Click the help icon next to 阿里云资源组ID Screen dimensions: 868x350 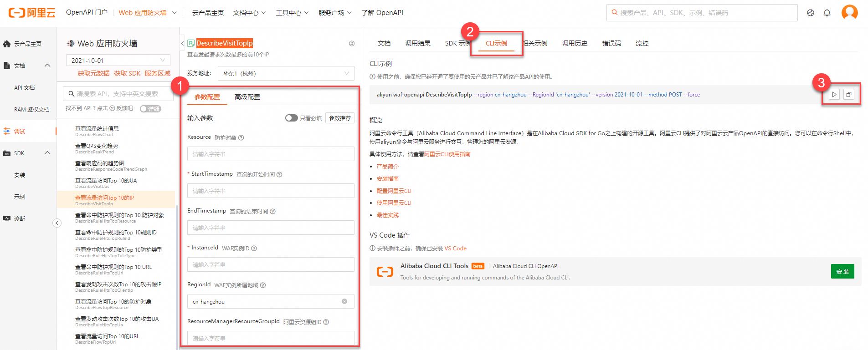click(x=326, y=322)
